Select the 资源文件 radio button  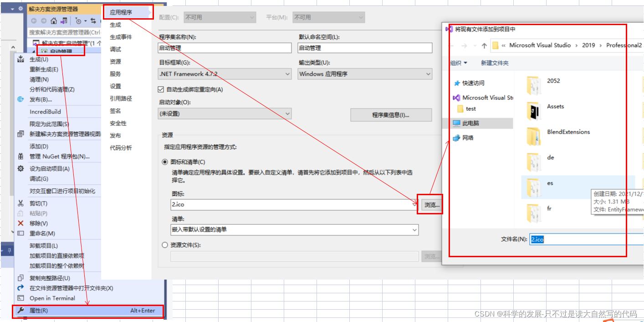tap(165, 245)
